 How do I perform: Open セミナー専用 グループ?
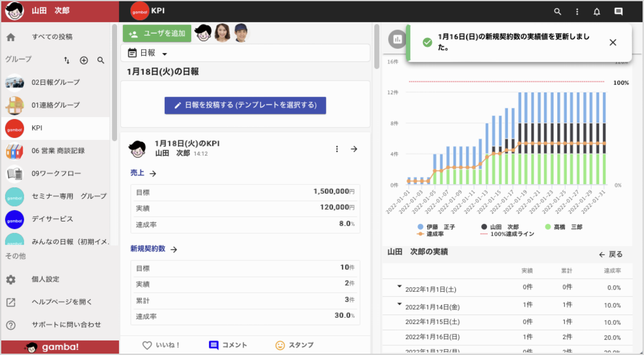(56, 197)
